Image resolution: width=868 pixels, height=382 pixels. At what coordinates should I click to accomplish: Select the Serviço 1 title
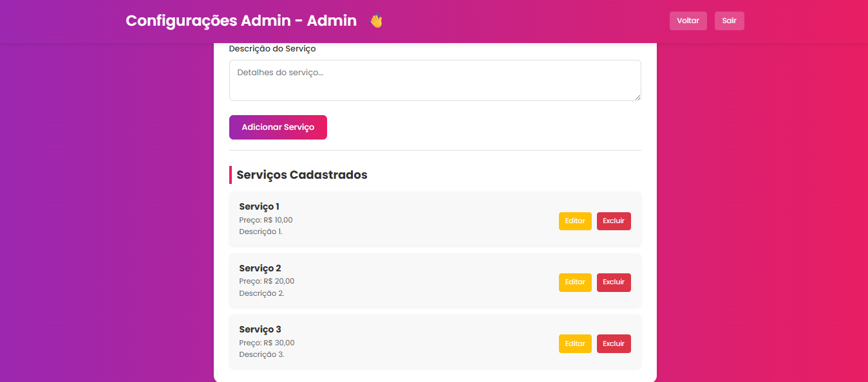tap(259, 206)
